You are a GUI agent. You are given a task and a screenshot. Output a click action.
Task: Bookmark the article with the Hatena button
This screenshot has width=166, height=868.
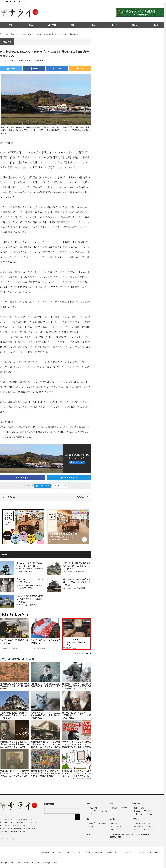point(57,68)
